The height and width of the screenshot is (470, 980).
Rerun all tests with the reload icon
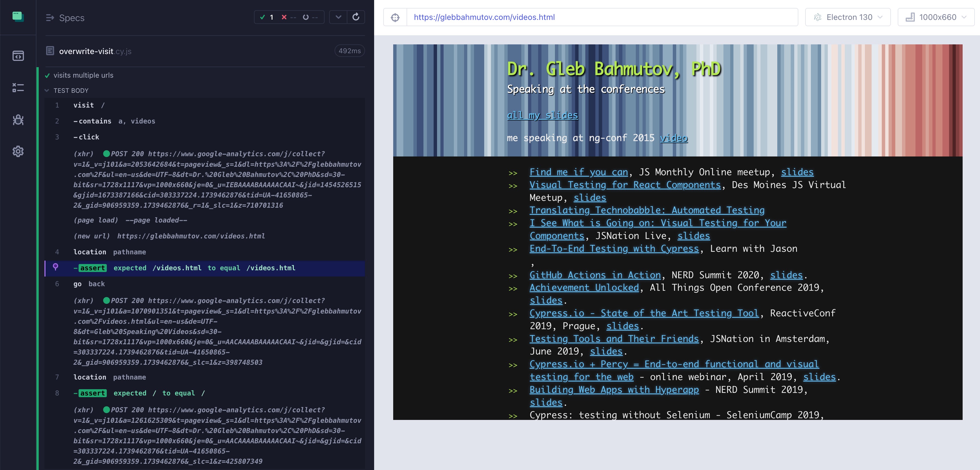pos(356,17)
